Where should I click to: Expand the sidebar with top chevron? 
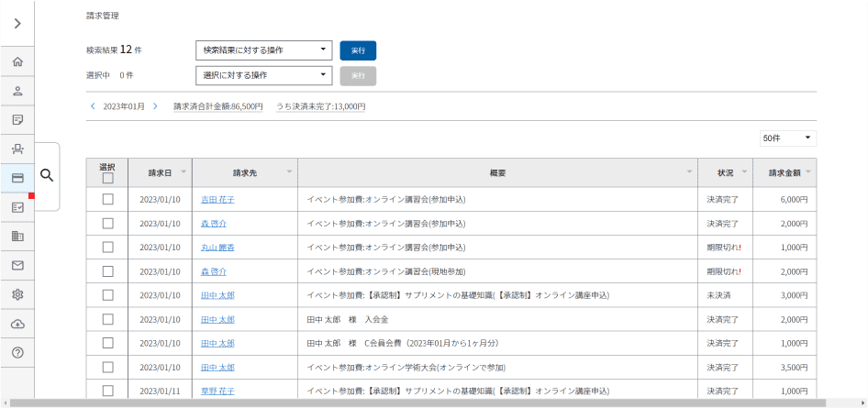click(x=17, y=23)
